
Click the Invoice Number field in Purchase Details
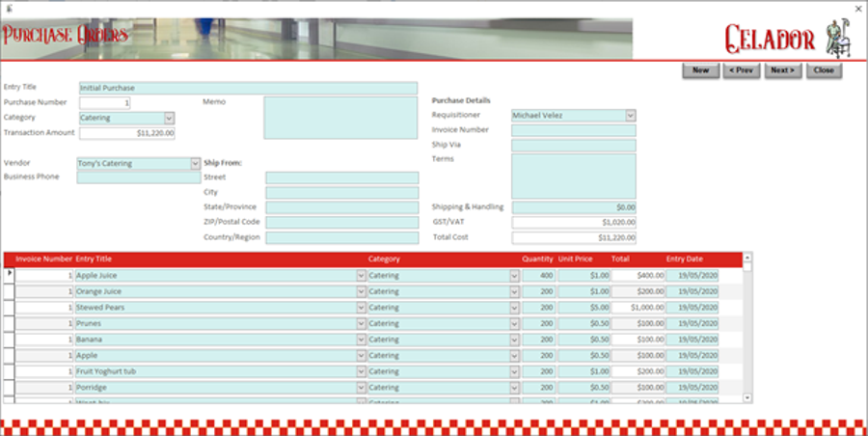[574, 131]
